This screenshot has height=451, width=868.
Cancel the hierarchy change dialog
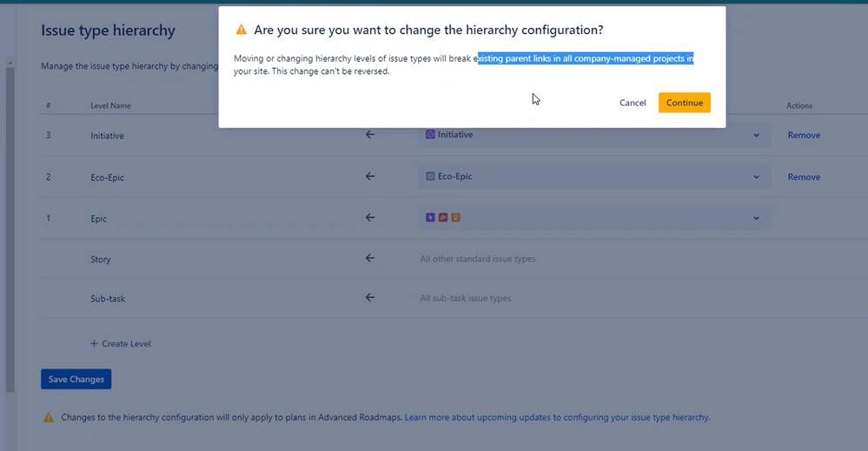point(633,103)
